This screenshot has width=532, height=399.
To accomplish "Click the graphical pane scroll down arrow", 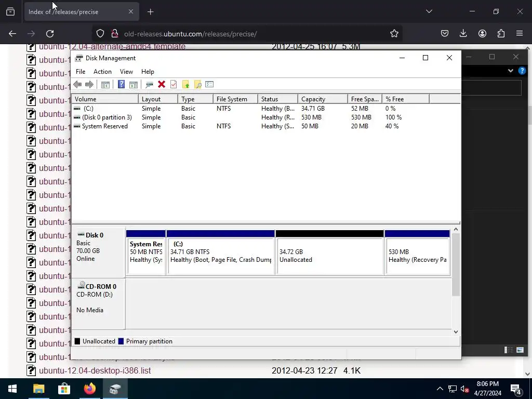I will [456, 332].
